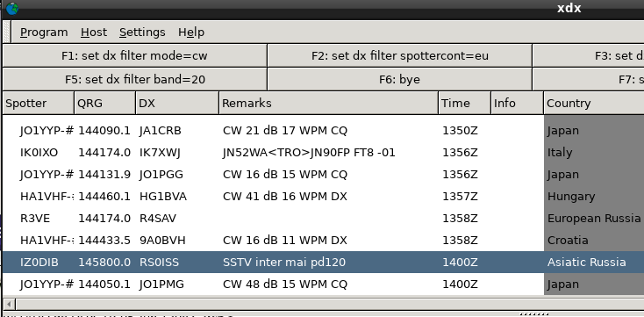Click country Italy
Screen dimensions: 644x317
point(560,153)
